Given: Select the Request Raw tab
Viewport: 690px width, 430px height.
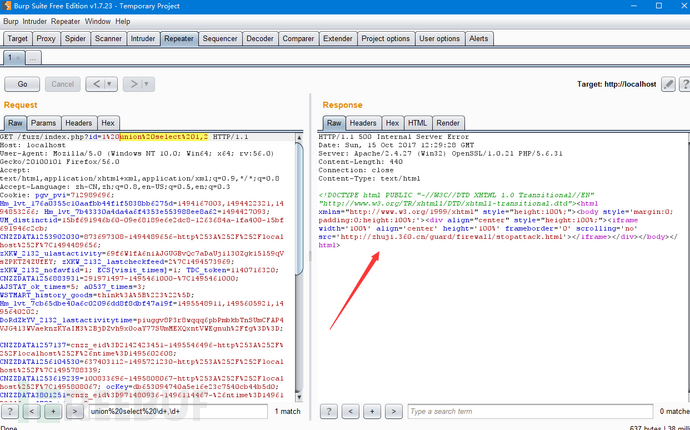Looking at the screenshot, I should pyautogui.click(x=15, y=123).
